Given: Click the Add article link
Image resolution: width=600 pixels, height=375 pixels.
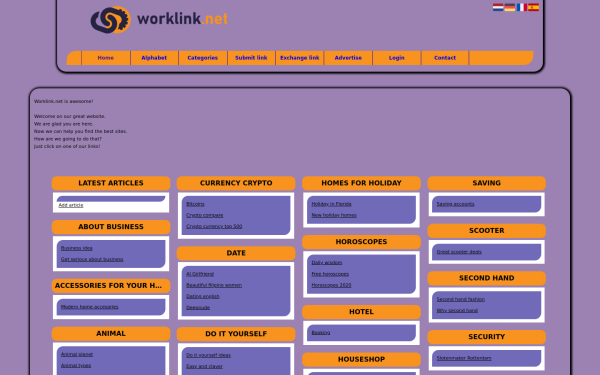Looking at the screenshot, I should tap(71, 205).
